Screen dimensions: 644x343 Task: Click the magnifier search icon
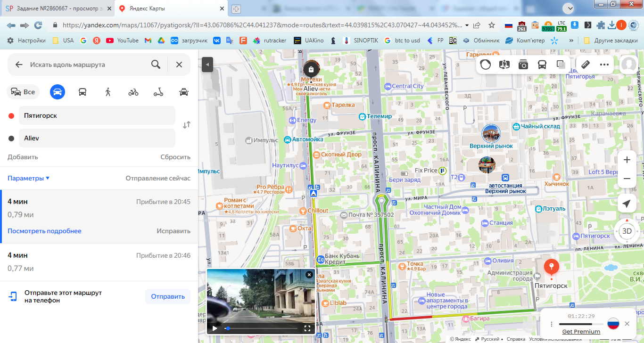(156, 65)
